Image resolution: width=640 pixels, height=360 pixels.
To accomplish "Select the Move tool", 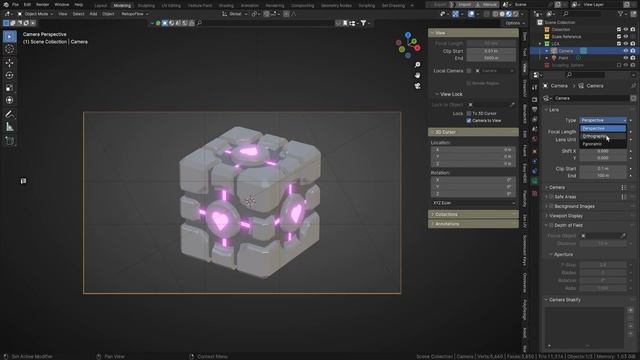I will (9, 63).
